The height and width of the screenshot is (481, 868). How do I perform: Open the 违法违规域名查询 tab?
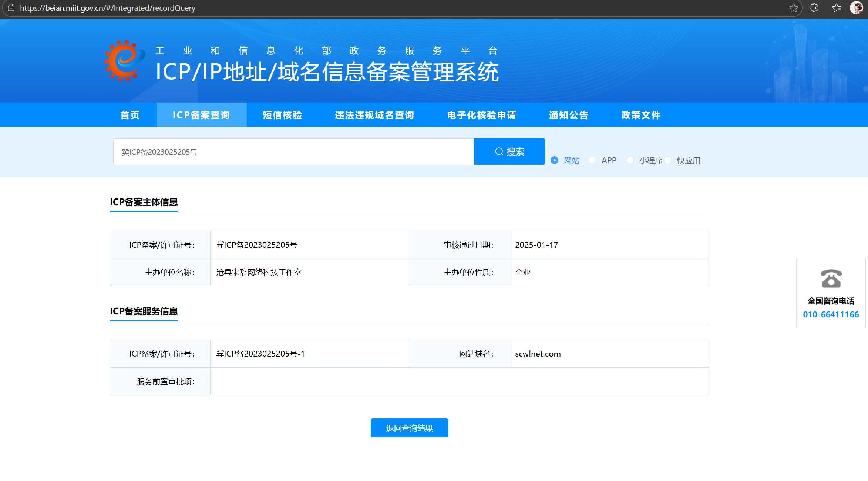tap(374, 115)
